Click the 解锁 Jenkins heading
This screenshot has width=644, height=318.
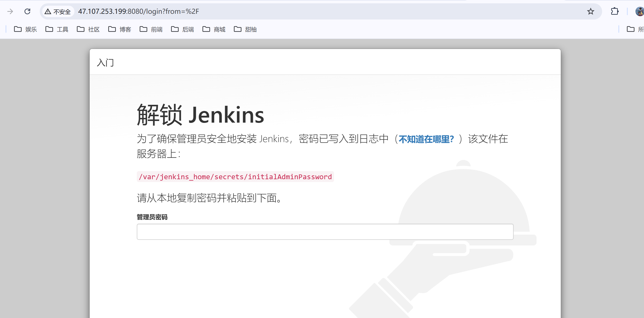(201, 115)
